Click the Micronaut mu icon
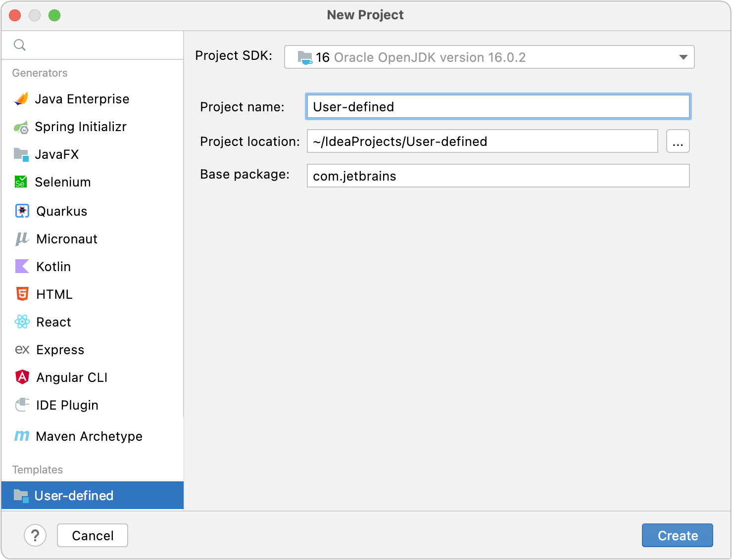 (22, 239)
